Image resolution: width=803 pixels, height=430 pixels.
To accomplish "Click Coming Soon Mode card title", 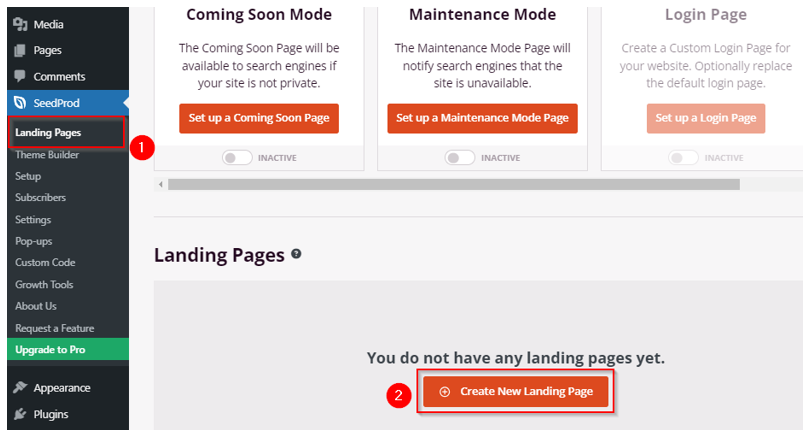I will [x=259, y=14].
